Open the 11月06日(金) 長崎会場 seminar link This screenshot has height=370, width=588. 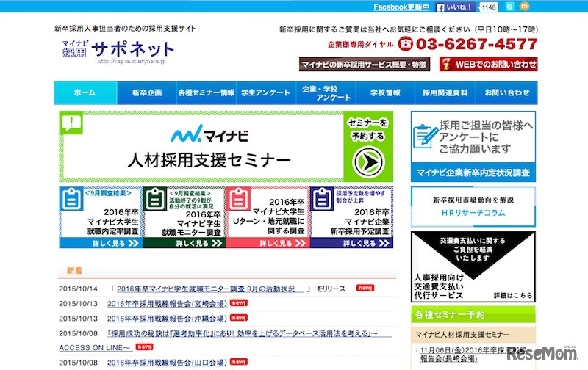(x=473, y=355)
